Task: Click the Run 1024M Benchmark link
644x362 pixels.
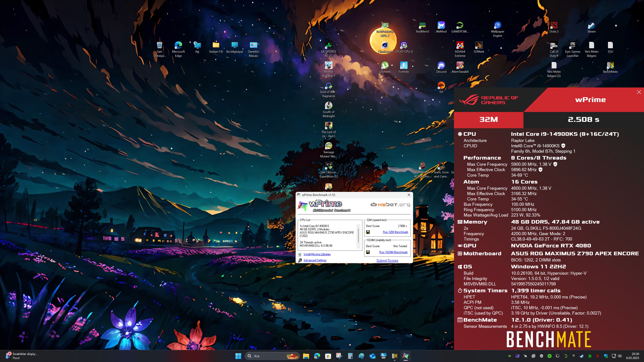Action: coord(393,252)
